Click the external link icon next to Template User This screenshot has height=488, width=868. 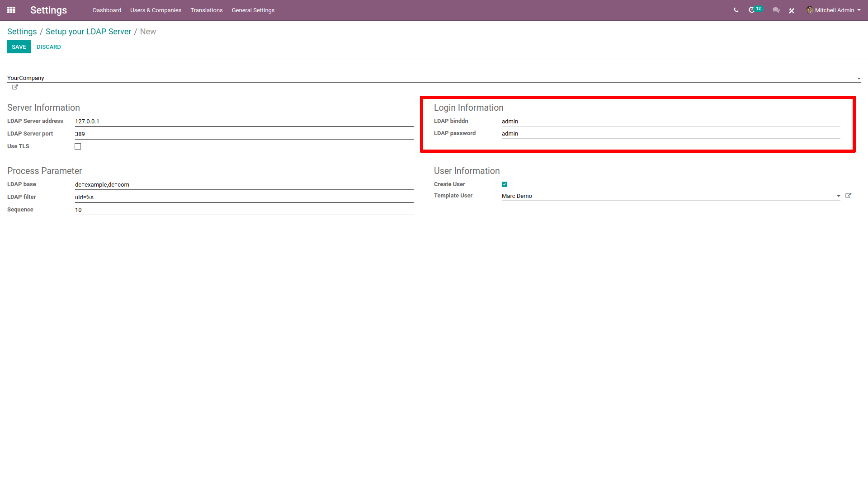point(848,196)
